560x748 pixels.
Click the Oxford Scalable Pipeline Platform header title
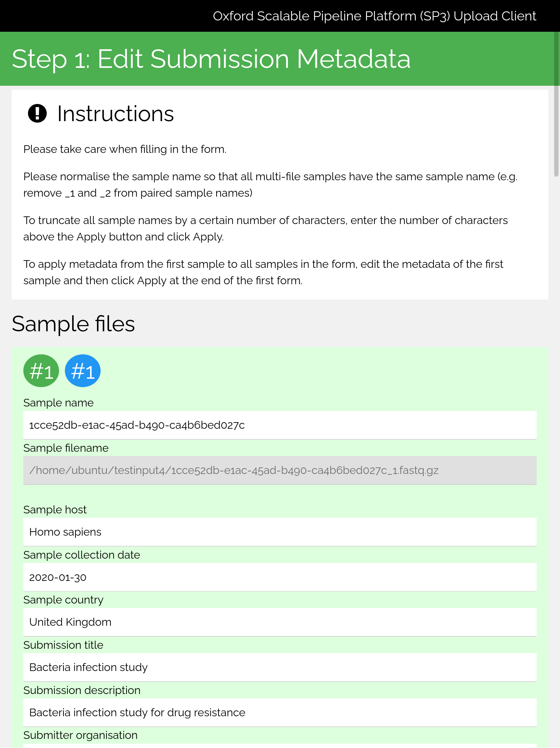tap(374, 16)
